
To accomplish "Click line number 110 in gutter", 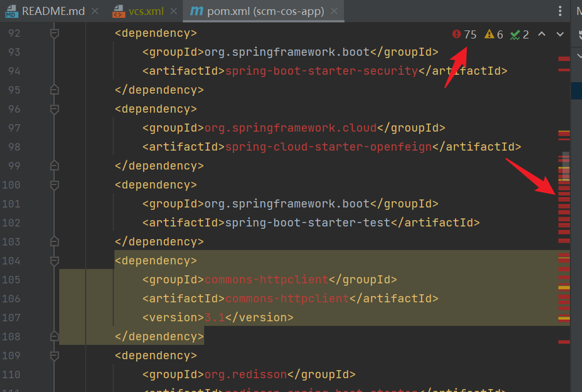I will tap(11, 375).
